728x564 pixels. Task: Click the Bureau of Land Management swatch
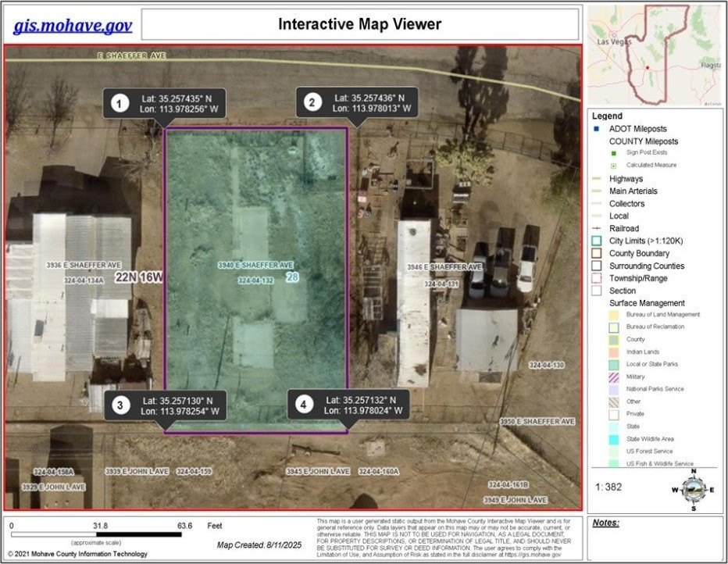pos(614,315)
